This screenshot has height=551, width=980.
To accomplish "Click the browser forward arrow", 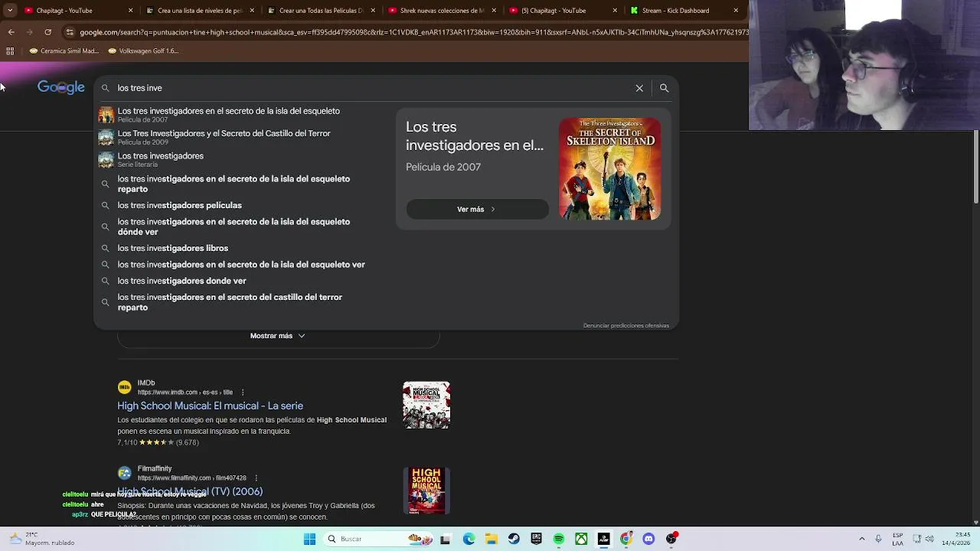I will coord(29,32).
